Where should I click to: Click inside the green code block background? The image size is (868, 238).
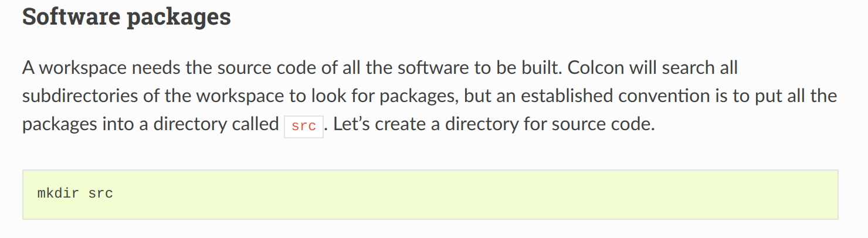430,195
